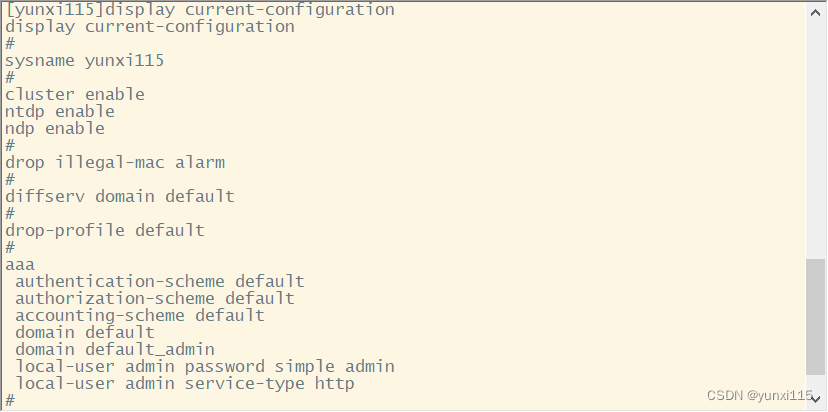Click the vertical scrollbar thumb
828x412 pixels.
[815, 315]
